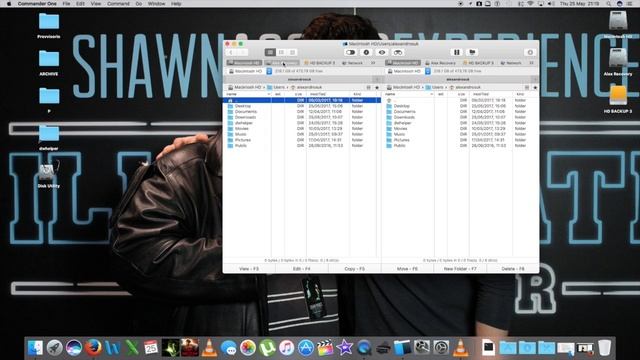Select Network drive in right panel
The image size is (640, 360).
(x=511, y=63)
